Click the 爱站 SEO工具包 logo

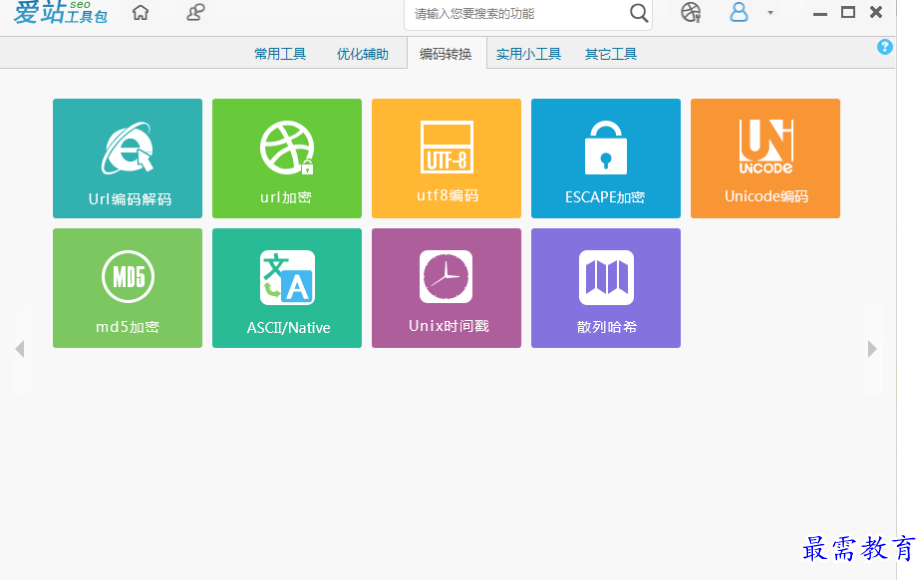coord(60,12)
